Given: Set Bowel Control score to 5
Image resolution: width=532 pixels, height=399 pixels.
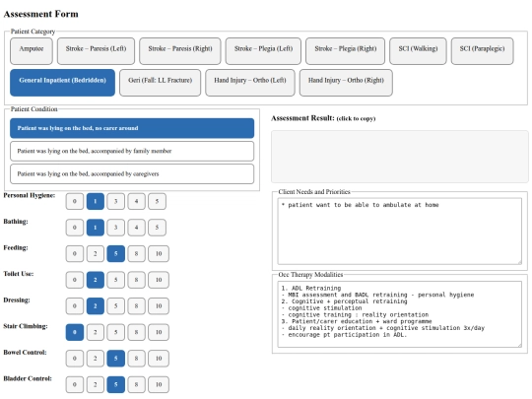Looking at the screenshot, I should point(115,359).
